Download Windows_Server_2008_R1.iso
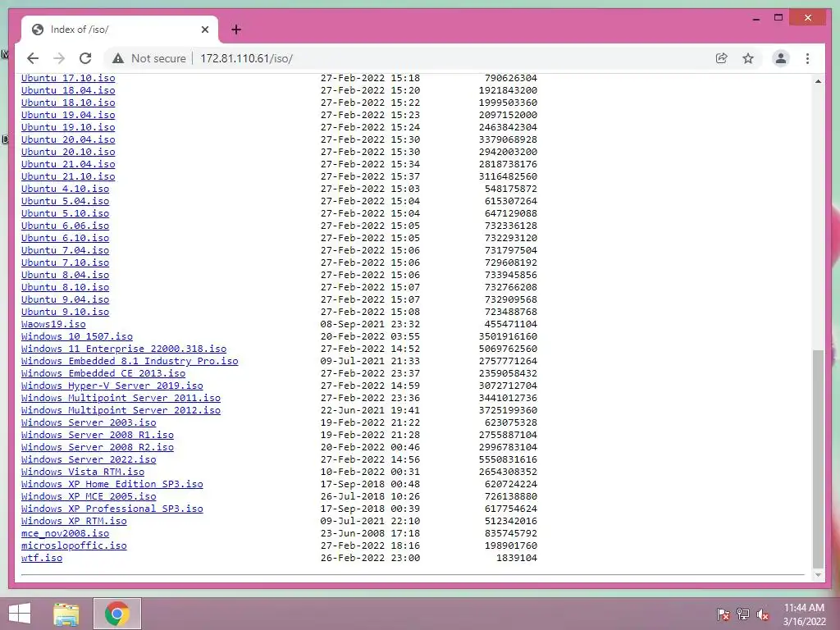The height and width of the screenshot is (630, 840). pos(98,435)
